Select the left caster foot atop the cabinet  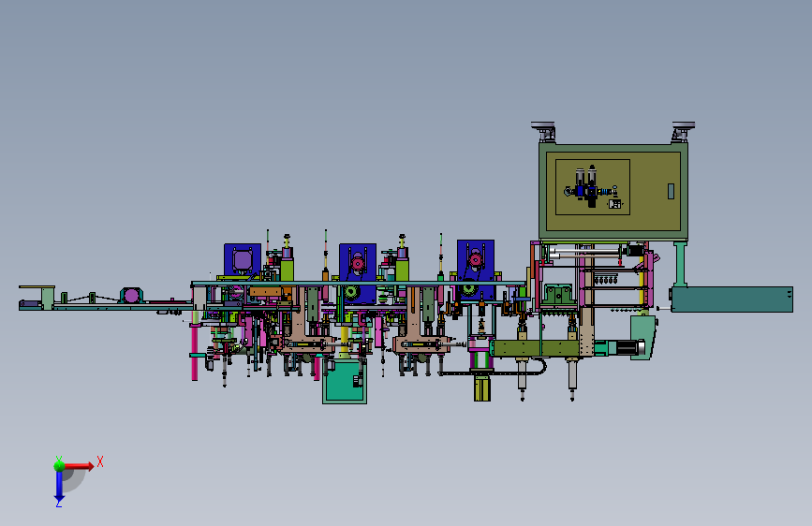pyautogui.click(x=544, y=131)
